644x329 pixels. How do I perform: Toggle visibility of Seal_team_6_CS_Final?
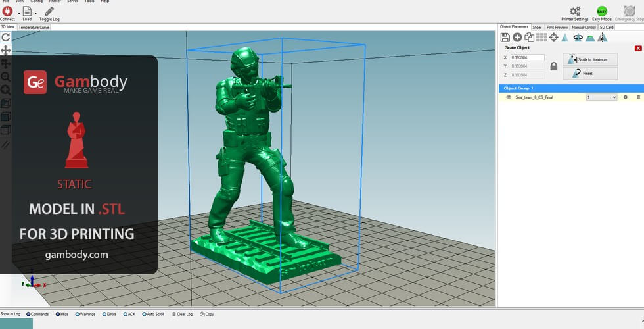coord(509,97)
